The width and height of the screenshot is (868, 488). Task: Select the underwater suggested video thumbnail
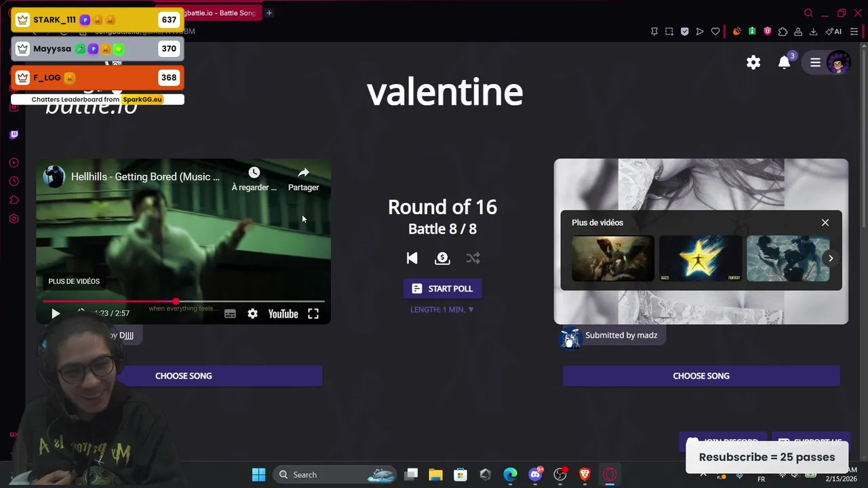788,258
